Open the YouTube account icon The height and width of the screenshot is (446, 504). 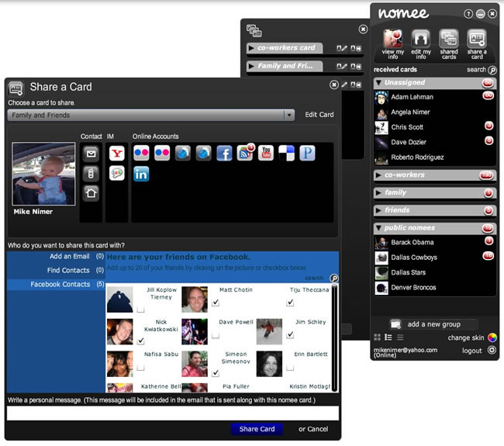pos(266,153)
